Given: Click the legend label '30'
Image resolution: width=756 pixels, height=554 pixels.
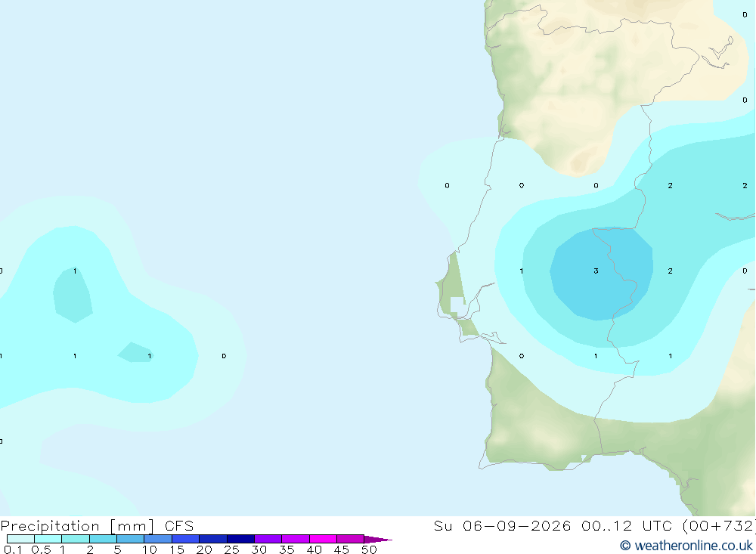Looking at the screenshot, I should point(259,549).
